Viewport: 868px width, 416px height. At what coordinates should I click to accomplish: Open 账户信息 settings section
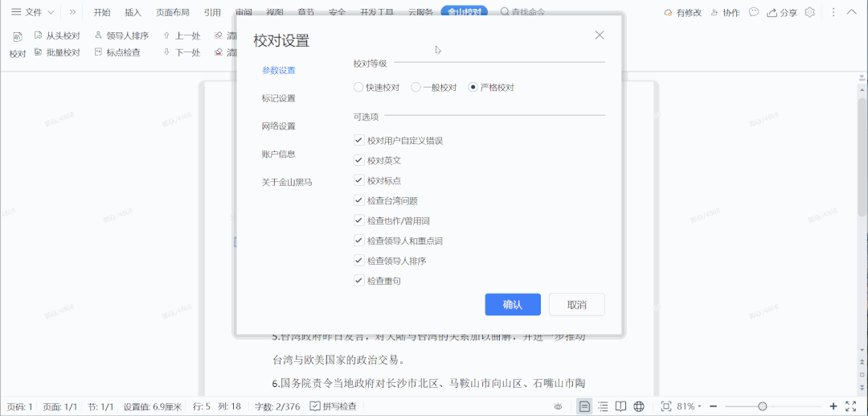pos(278,154)
